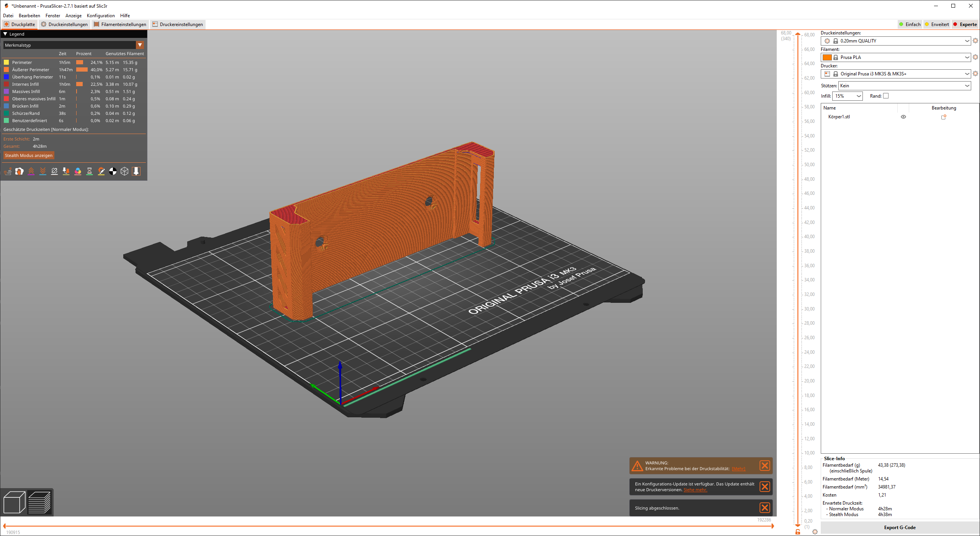The height and width of the screenshot is (536, 980).
Task: Open Infill 15% dropdown
Action: (847, 96)
